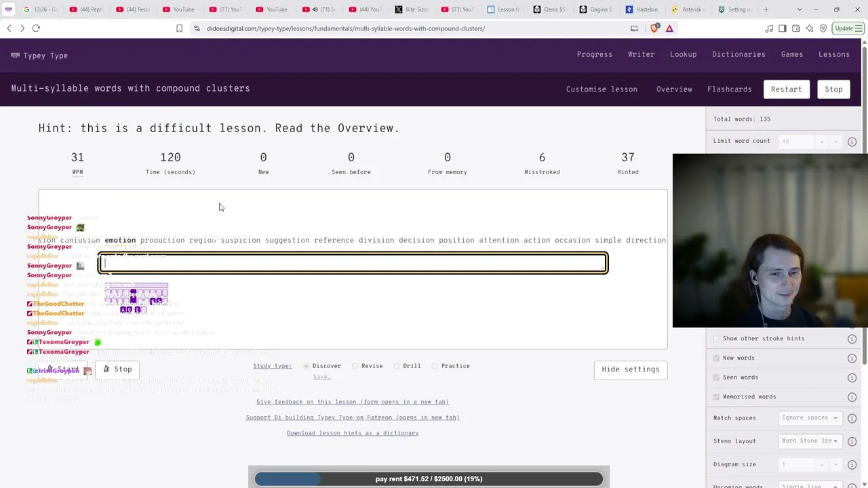Open the Brave Rewards triangle icon
The width and height of the screenshot is (868, 488).
pos(669,28)
